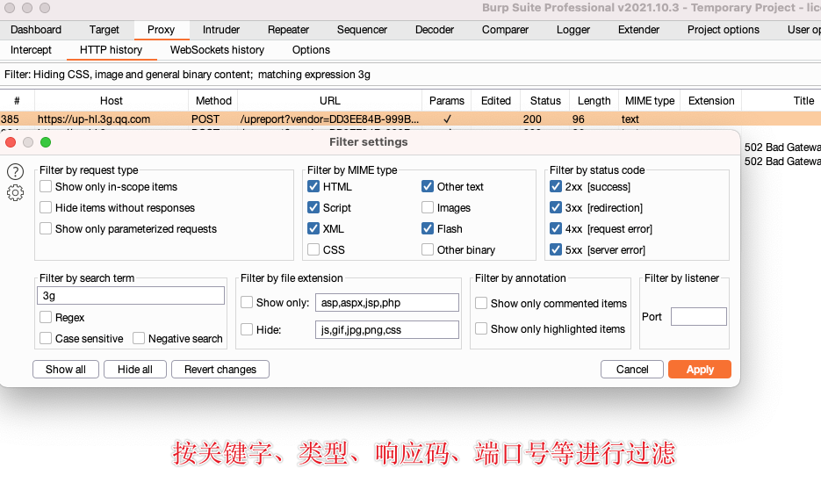Enable Negative search option
This screenshot has width=821, height=504.
point(139,338)
